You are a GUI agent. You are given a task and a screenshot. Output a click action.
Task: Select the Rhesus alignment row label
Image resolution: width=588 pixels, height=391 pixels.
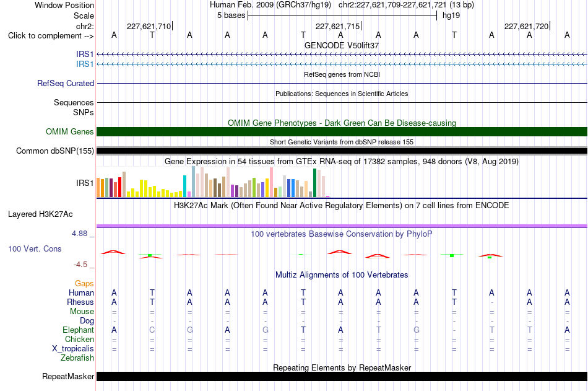tap(80, 302)
